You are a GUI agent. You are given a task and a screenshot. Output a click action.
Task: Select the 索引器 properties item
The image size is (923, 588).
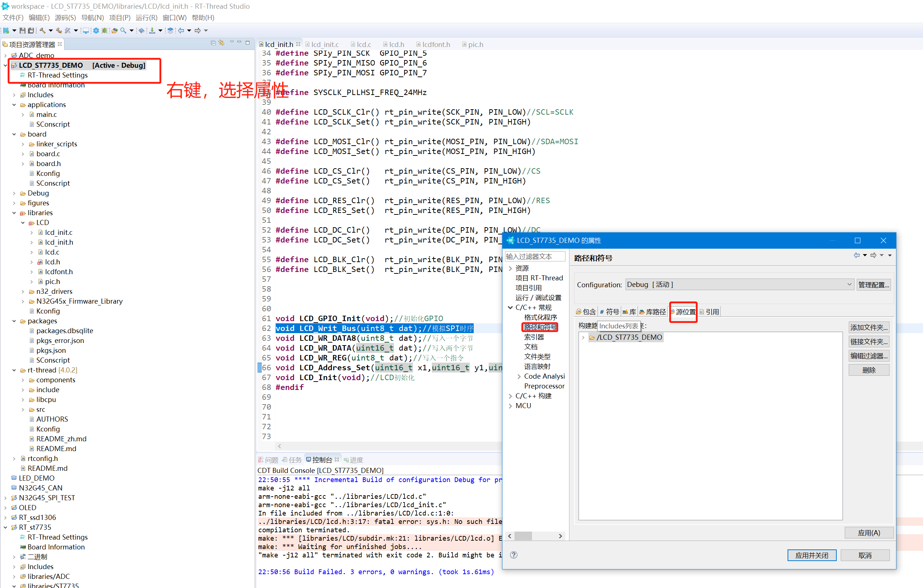(x=534, y=337)
